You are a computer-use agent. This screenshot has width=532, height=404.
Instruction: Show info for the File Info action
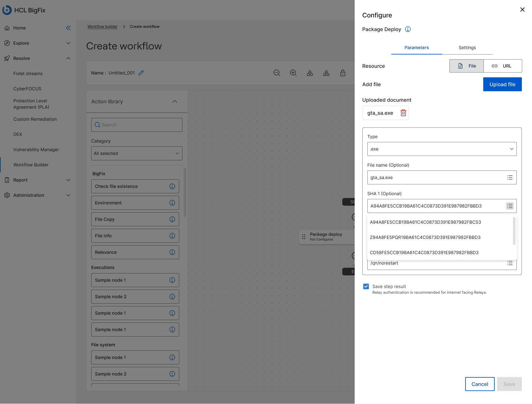click(x=172, y=236)
